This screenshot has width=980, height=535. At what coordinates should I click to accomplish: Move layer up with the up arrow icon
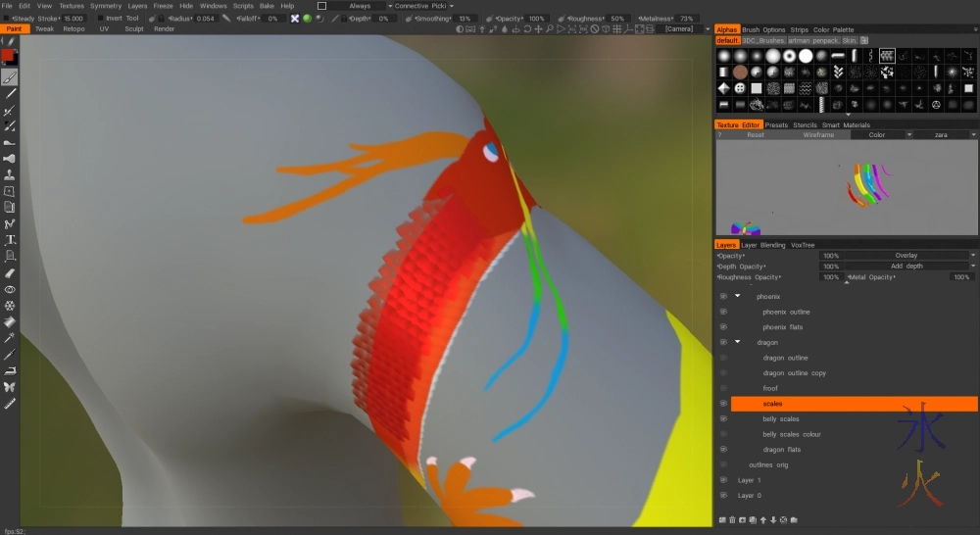(x=762, y=520)
